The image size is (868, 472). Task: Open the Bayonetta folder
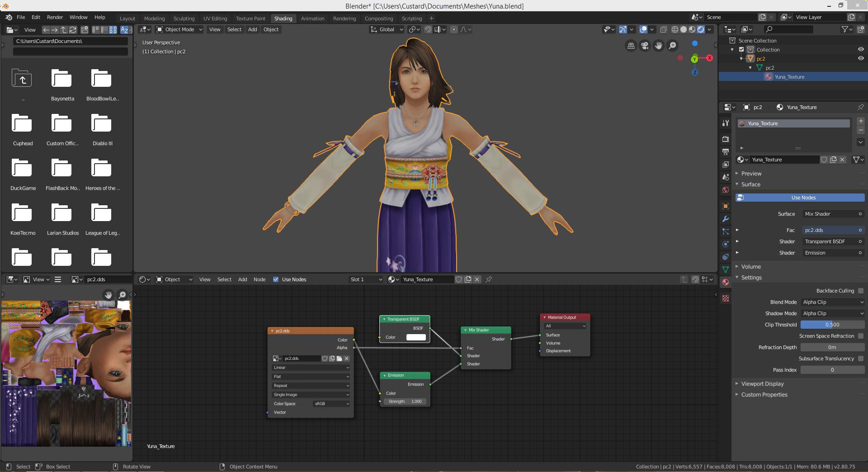coord(62,80)
